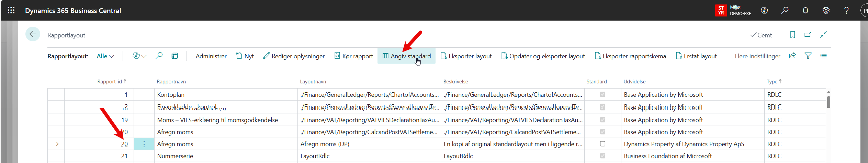This screenshot has width=868, height=163.
Task: Click Standard checkbox in the Nummerserie row
Action: tap(602, 156)
